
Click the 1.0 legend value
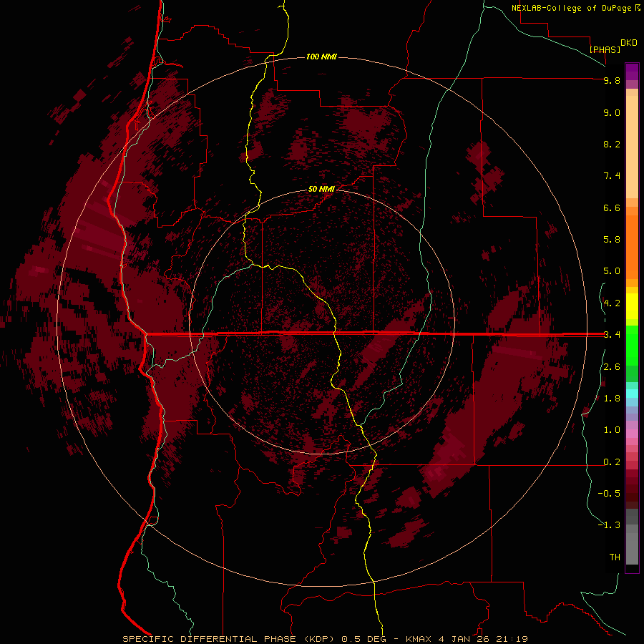[612, 430]
